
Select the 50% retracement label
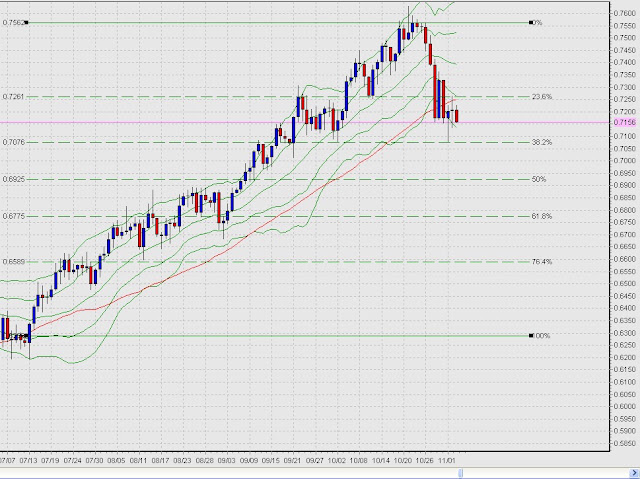539,179
